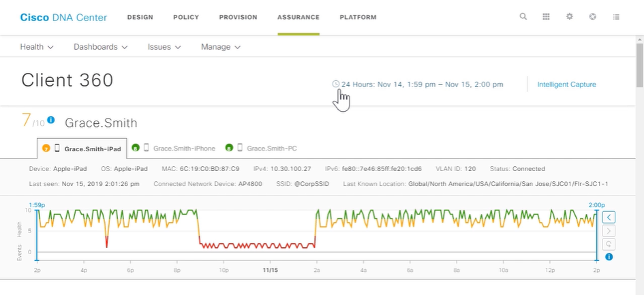Click the Status value Connected

click(x=529, y=169)
